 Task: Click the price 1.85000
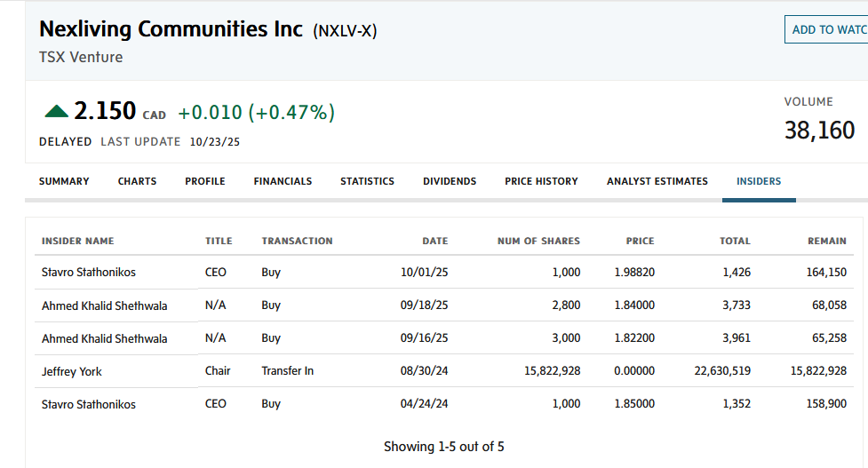point(634,404)
